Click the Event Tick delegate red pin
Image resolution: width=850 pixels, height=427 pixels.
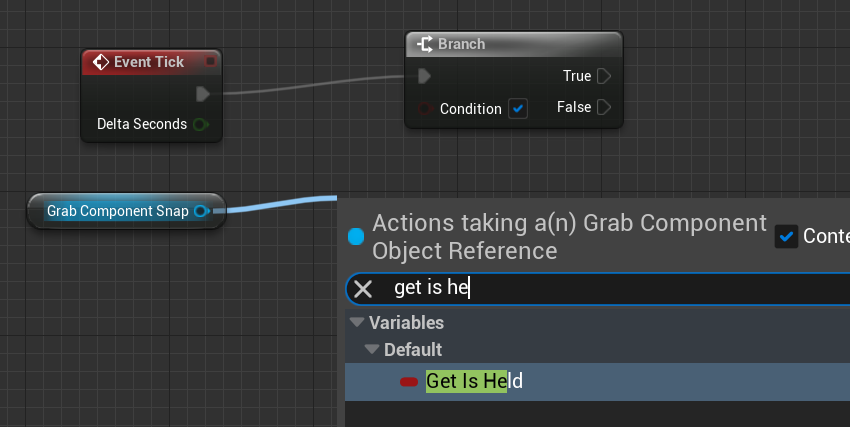pos(210,62)
